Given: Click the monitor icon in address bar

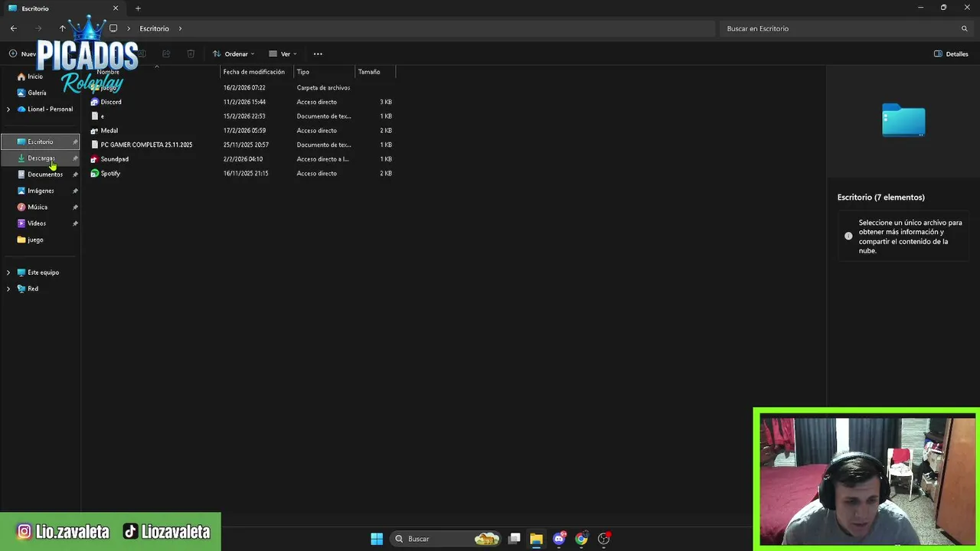Looking at the screenshot, I should pos(113,28).
